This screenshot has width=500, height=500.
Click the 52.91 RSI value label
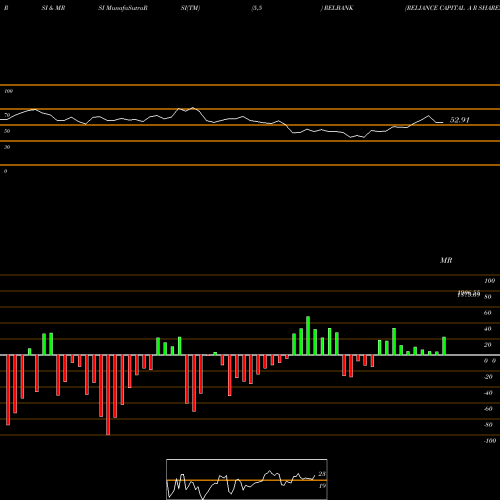[x=460, y=120]
